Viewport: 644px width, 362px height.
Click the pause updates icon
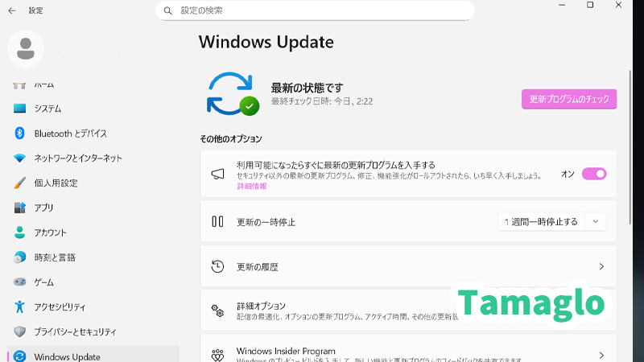[x=217, y=222]
